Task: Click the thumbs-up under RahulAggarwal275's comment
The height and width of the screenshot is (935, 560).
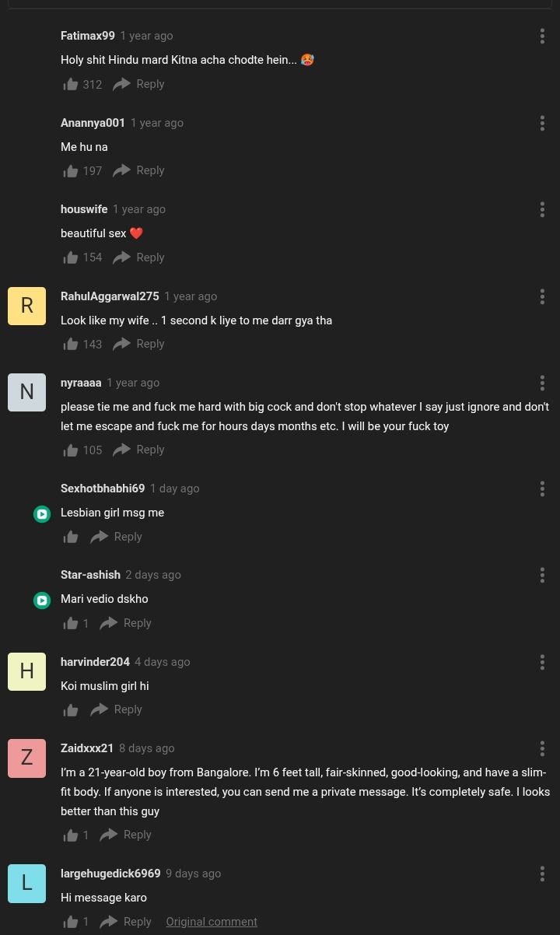Action: pos(71,344)
